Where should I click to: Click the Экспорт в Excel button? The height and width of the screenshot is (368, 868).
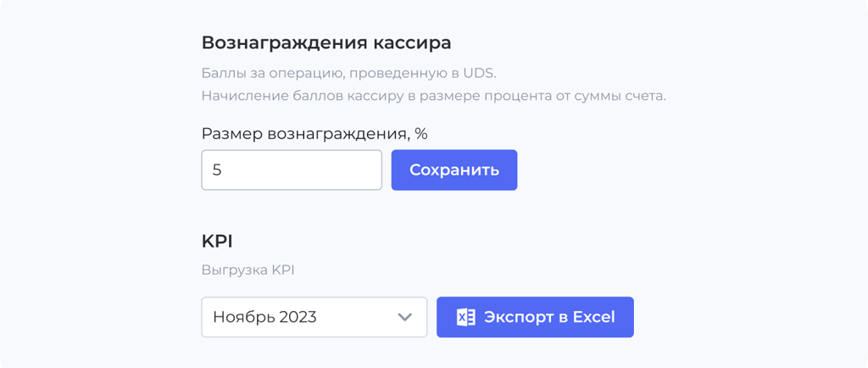coord(536,317)
